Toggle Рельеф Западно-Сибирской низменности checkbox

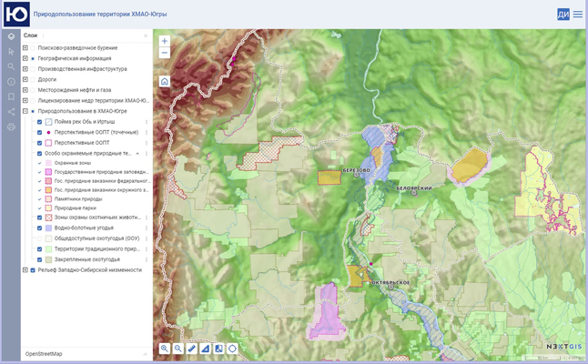pyautogui.click(x=33, y=270)
